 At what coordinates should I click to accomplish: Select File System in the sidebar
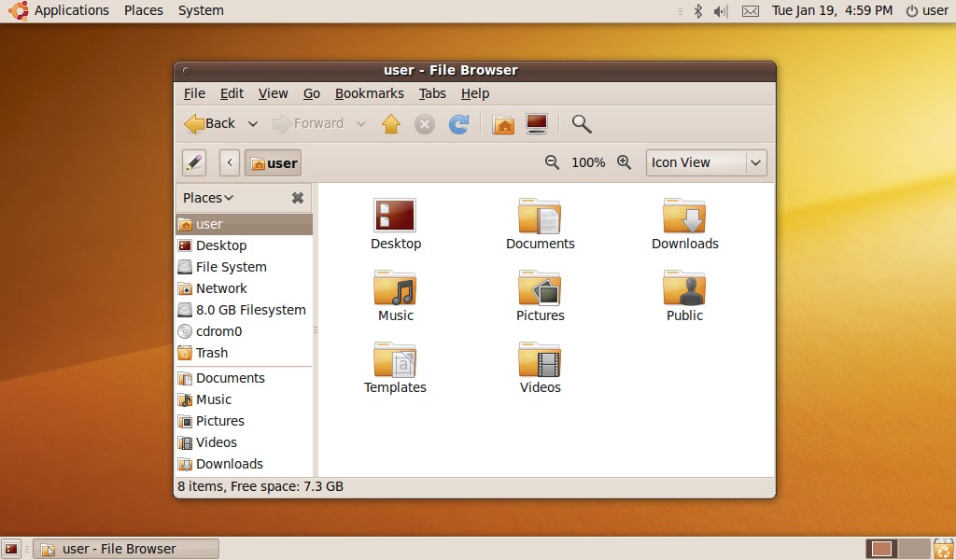(x=244, y=267)
